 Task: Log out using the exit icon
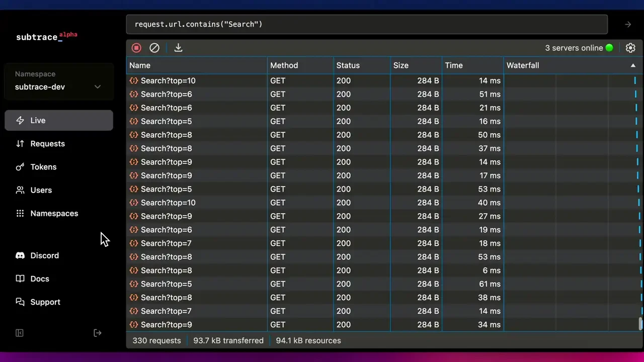pyautogui.click(x=98, y=333)
